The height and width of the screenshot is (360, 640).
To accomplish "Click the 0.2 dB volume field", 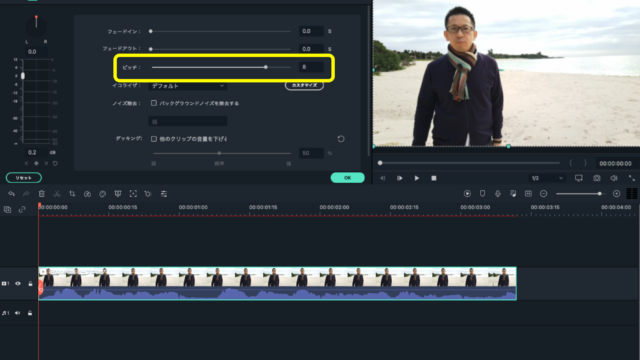I will point(33,152).
